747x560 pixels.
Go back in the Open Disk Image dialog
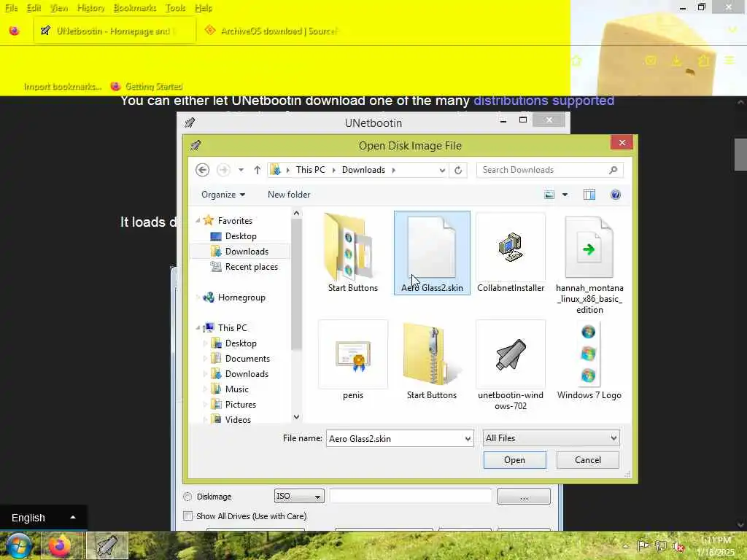[203, 170]
